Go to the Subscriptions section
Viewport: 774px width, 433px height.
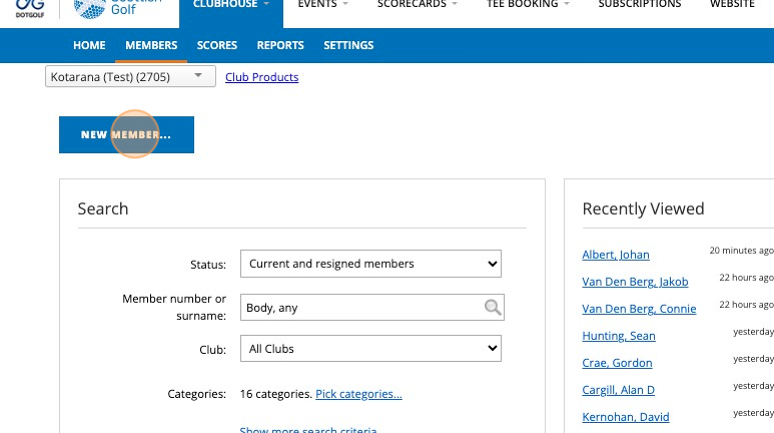[639, 5]
